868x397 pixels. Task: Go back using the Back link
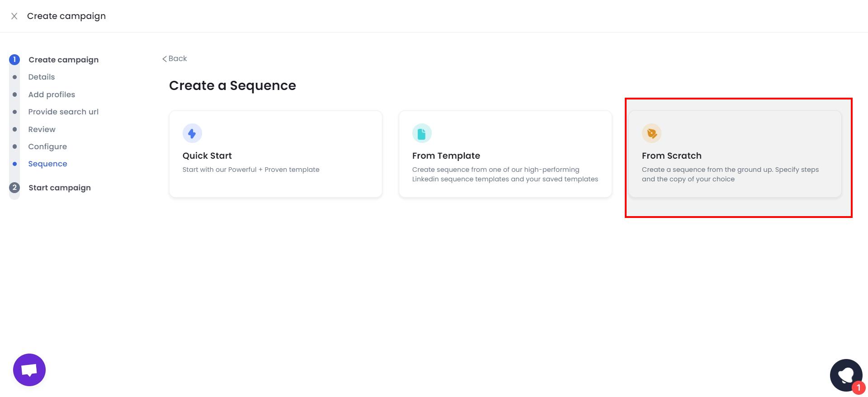tap(175, 58)
